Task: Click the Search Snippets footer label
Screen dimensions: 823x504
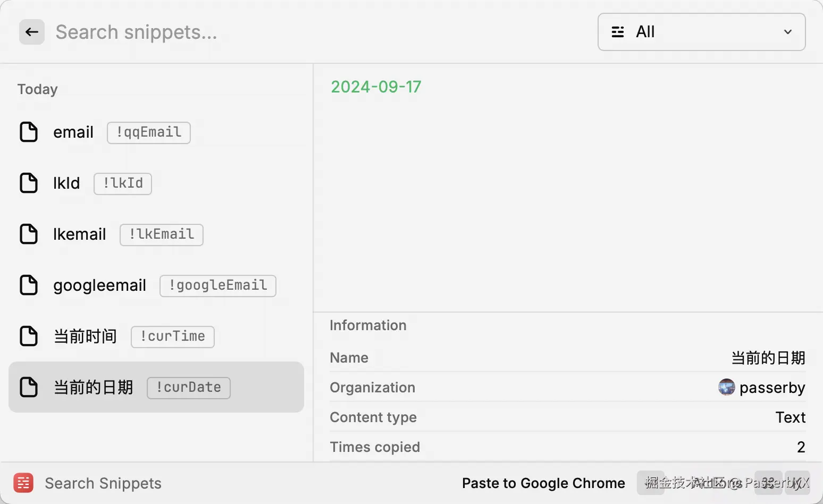Action: tap(103, 483)
